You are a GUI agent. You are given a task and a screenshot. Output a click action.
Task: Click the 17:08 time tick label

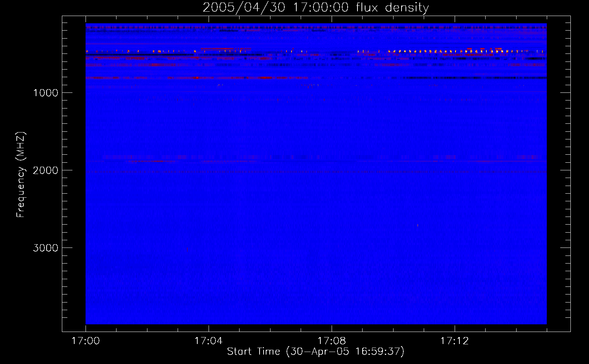click(x=332, y=341)
